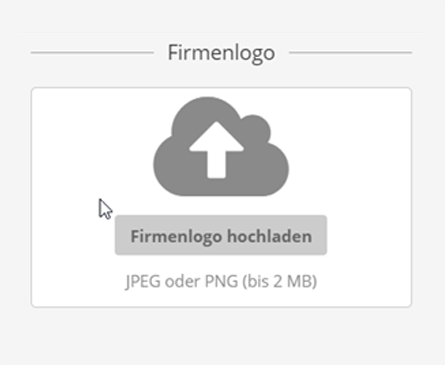This screenshot has height=365, width=445.
Task: Click the gray cloud upload icon
Action: point(221,146)
